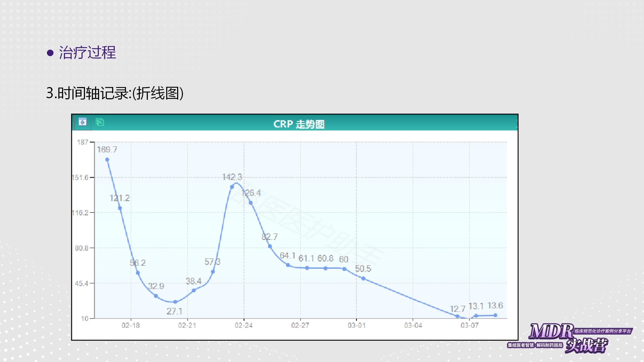
Task: Click the 03-01 x-axis date label
Action: (356, 325)
